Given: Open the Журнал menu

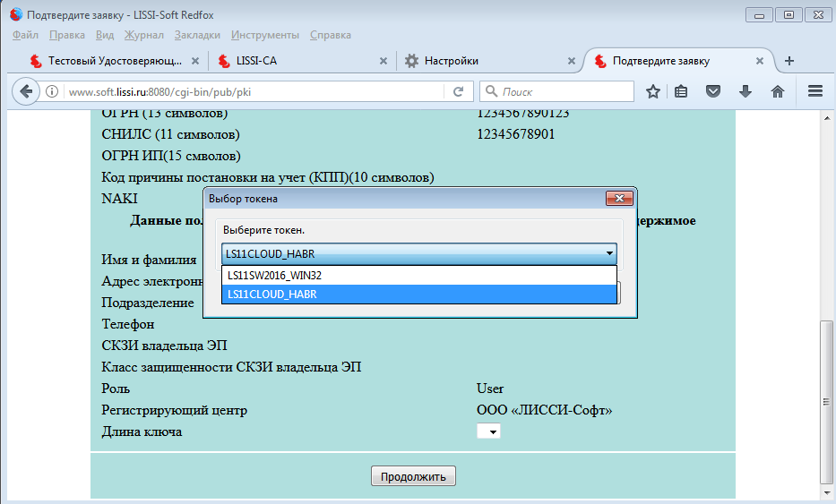Looking at the screenshot, I should coord(144,35).
